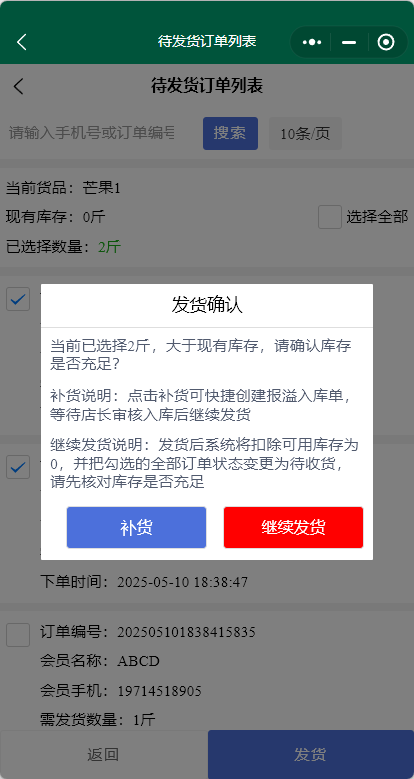Open the mini program three-dots menu
This screenshot has height=779, width=414.
(312, 42)
